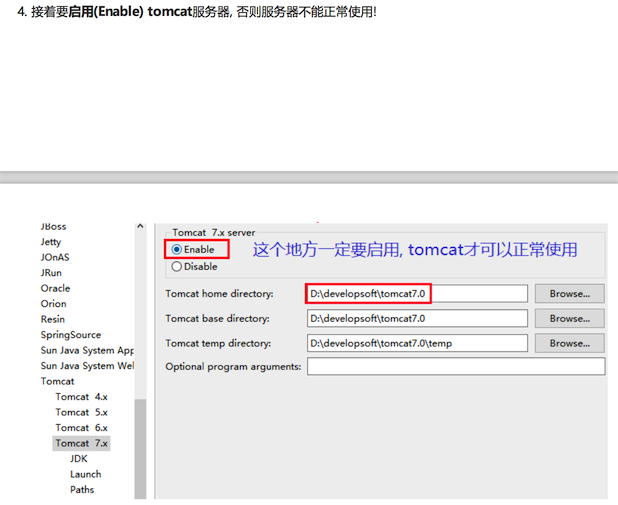This screenshot has height=505, width=618.
Task: Click the Tomcat temp directory label
Action: (x=218, y=343)
